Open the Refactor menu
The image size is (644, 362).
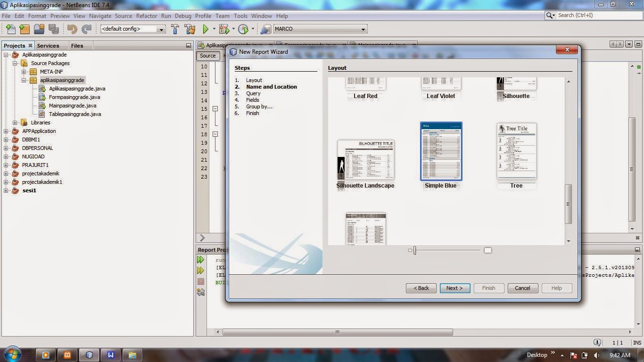tap(147, 16)
